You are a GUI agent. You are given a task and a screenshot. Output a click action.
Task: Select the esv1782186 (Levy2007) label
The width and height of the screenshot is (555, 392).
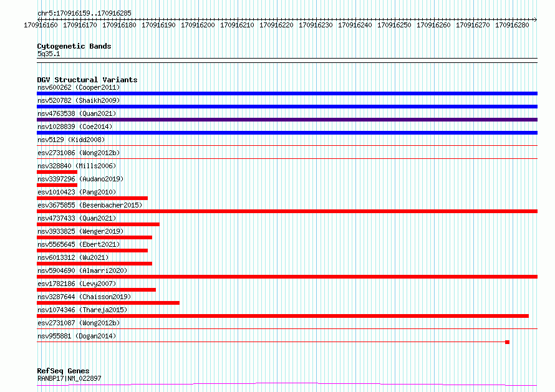77,284
